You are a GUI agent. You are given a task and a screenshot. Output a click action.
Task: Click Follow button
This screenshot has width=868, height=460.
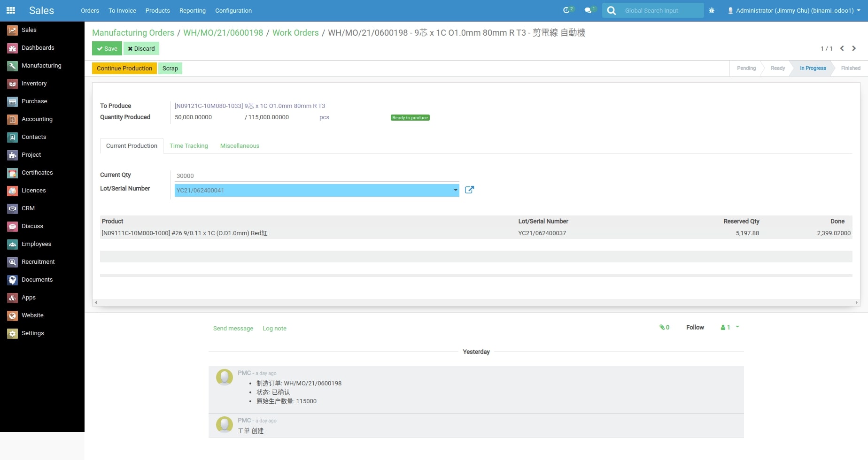pos(695,327)
